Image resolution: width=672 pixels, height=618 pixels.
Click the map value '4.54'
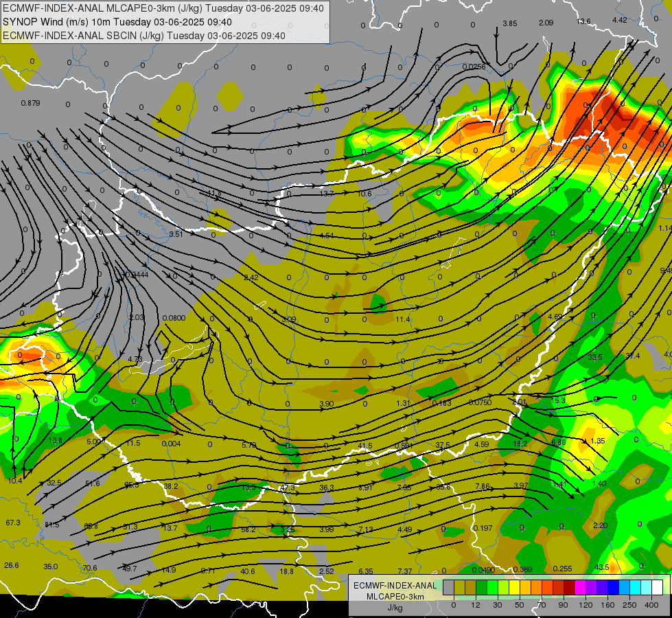tap(327, 236)
